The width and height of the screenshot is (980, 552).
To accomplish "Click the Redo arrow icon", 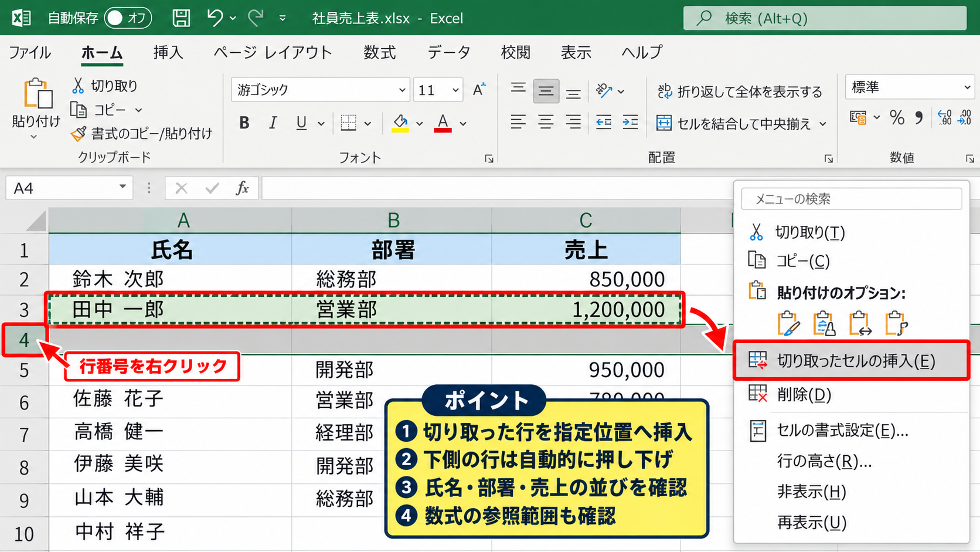I will (256, 18).
